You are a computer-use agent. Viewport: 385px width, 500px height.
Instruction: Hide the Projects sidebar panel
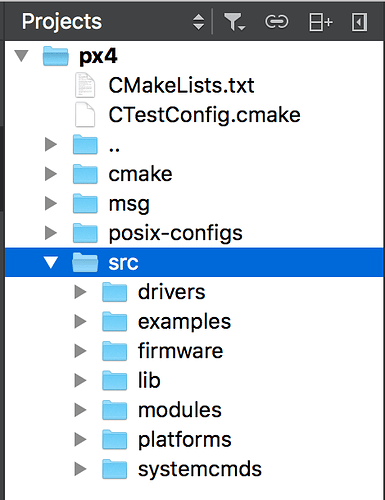coord(359,22)
